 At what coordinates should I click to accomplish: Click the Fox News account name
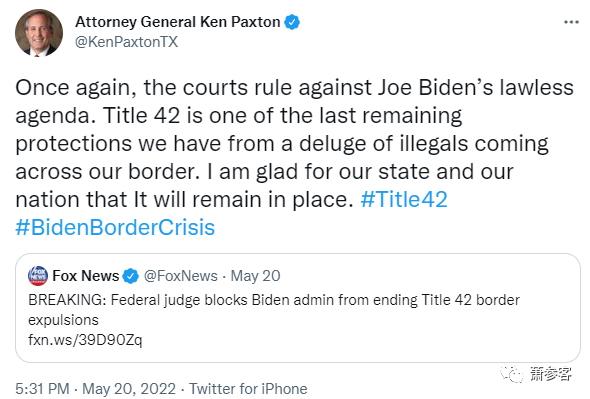[85, 276]
